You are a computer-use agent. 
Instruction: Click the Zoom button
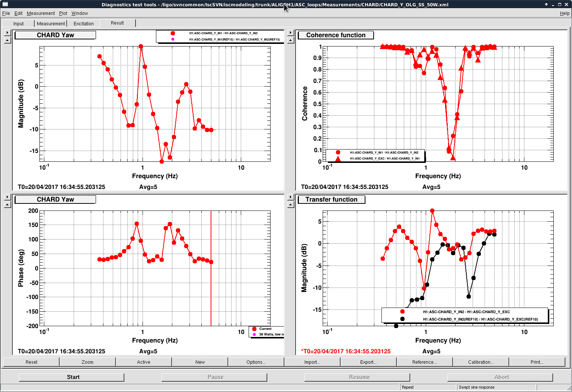pos(87,362)
